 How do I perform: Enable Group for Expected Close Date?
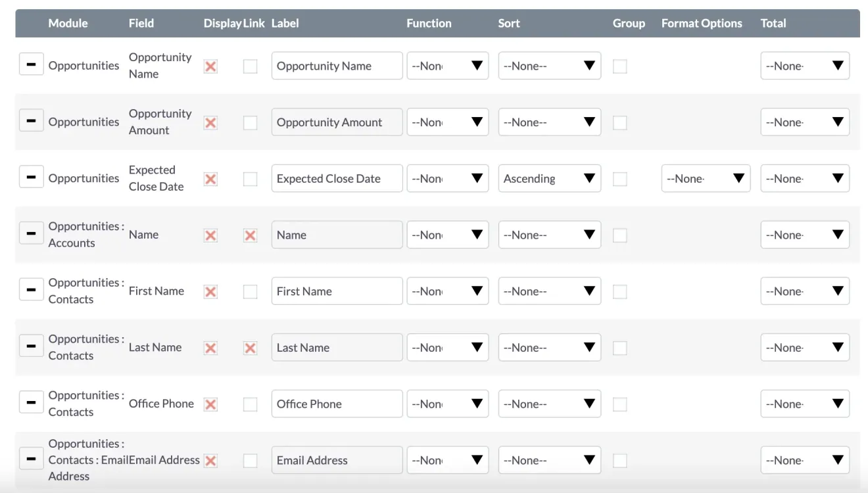[x=619, y=178]
